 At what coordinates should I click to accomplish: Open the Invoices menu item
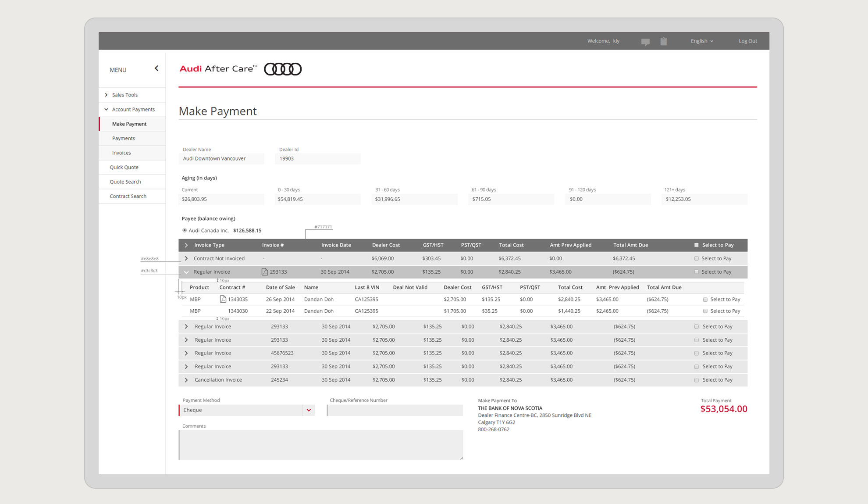[132, 153]
